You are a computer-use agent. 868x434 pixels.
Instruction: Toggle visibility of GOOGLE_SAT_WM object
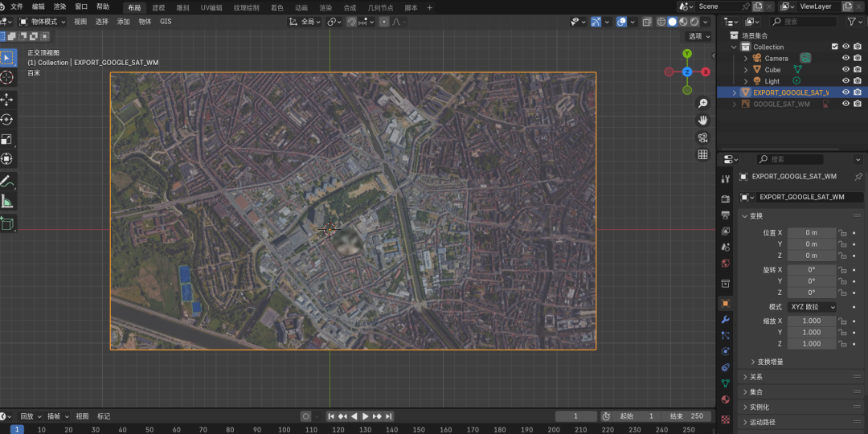(845, 104)
